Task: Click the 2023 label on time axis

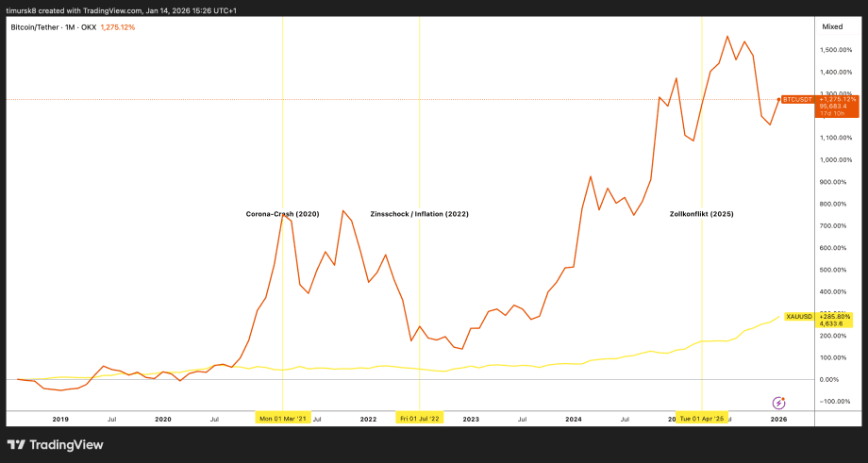Action: pos(471,418)
